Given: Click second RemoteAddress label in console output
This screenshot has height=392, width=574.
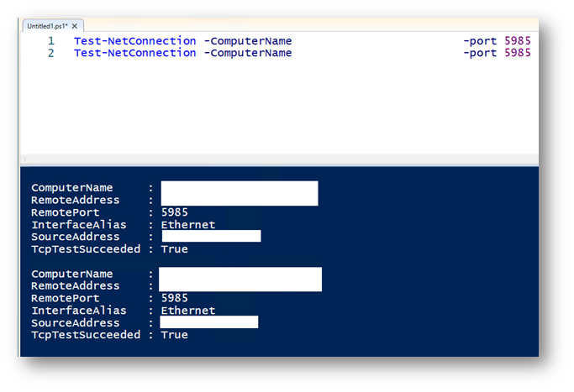Looking at the screenshot, I should 76,286.
